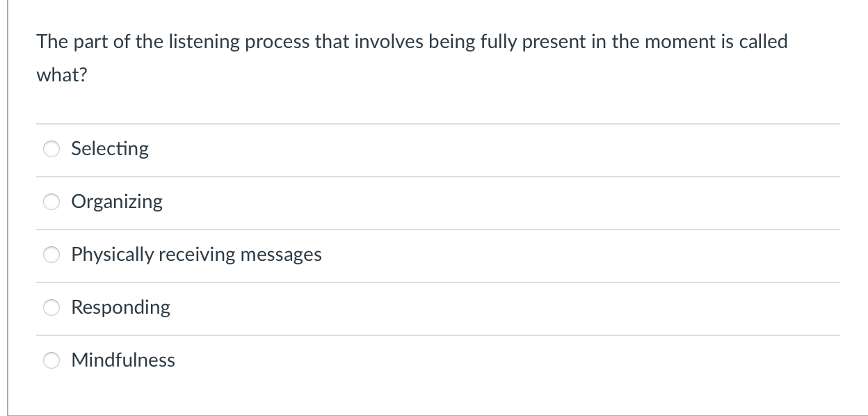Click the word "what?" in the question
This screenshot has height=416, width=868.
coord(62,75)
